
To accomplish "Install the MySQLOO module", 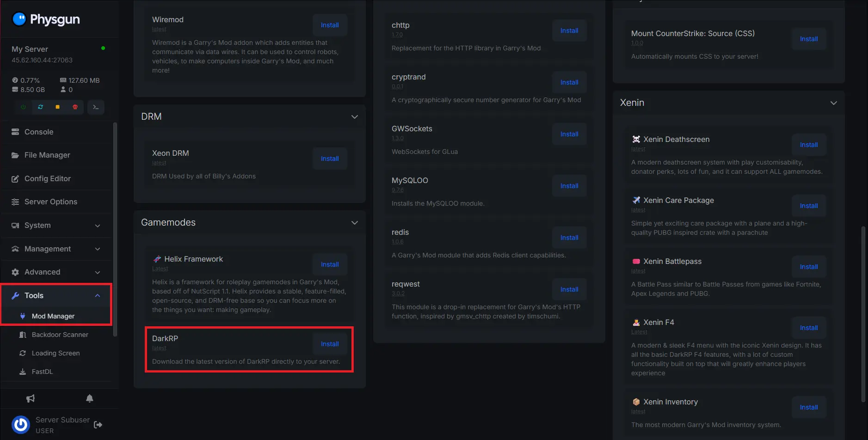I will click(x=569, y=186).
